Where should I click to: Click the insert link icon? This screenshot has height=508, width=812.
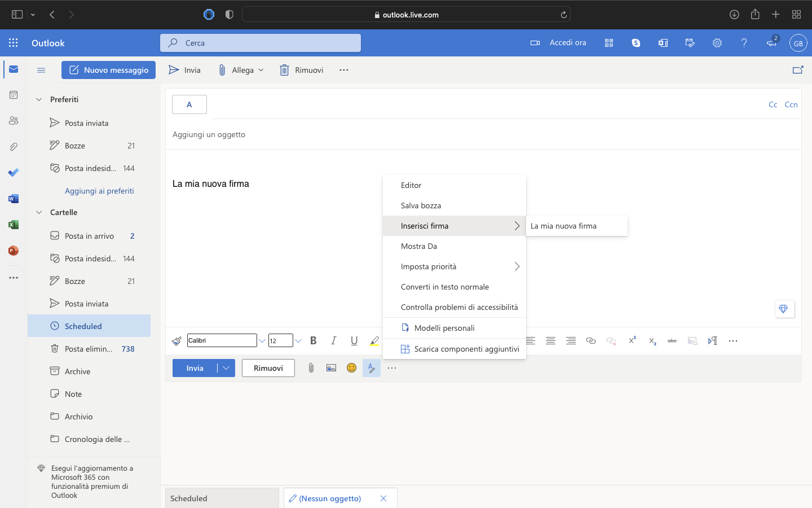click(591, 341)
